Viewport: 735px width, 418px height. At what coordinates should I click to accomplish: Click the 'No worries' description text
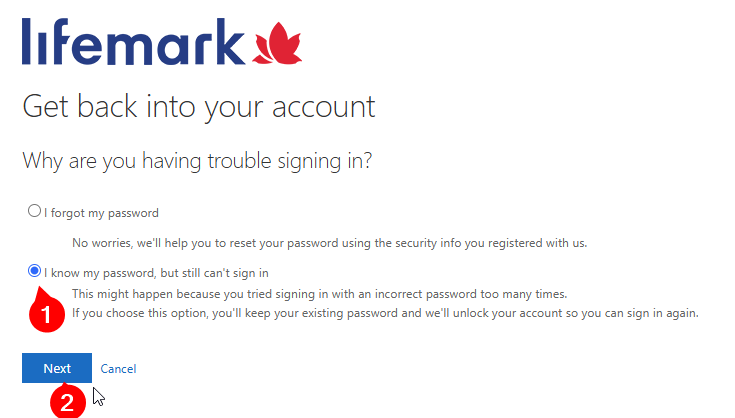329,243
